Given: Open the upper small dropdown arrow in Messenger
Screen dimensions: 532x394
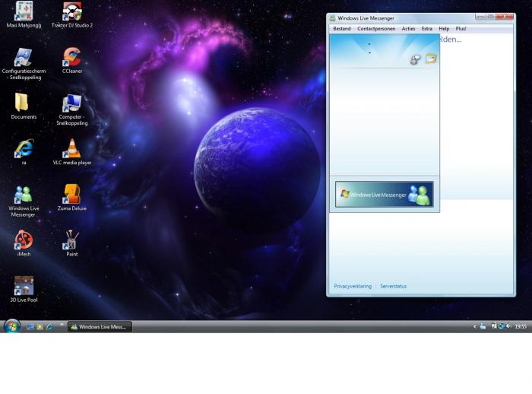Looking at the screenshot, I should (369, 44).
